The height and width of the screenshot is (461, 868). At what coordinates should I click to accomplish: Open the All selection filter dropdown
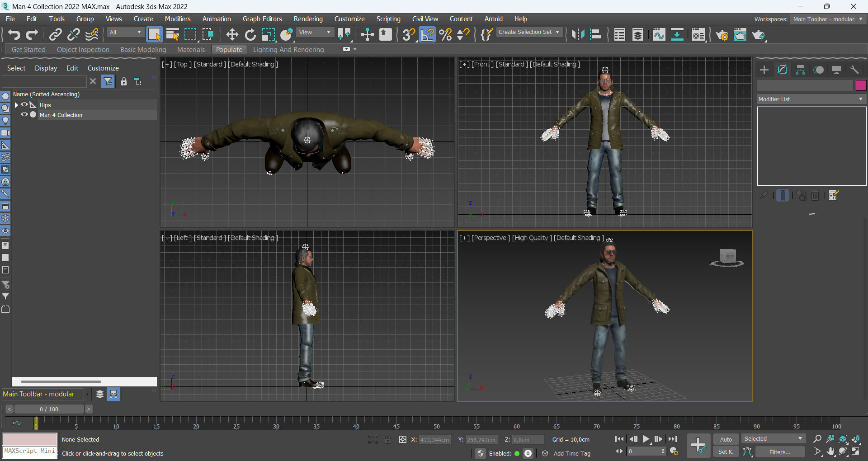pyautogui.click(x=125, y=33)
